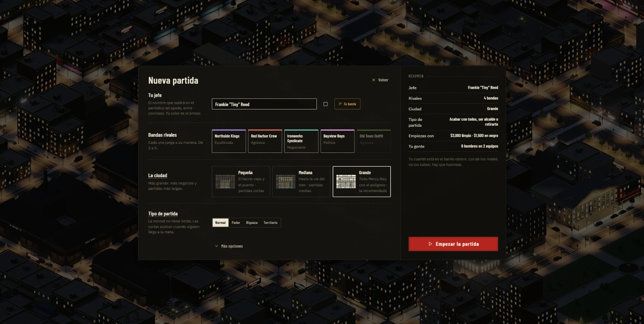The image size is (644, 324).
Task: Click the '$3,000 limpio · $1,500 en negro' value
Action: point(474,135)
